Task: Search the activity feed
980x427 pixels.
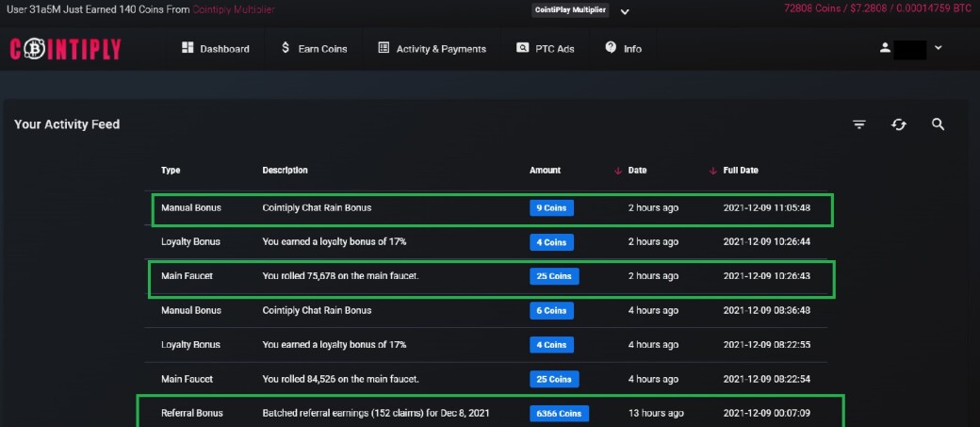Action: 939,124
